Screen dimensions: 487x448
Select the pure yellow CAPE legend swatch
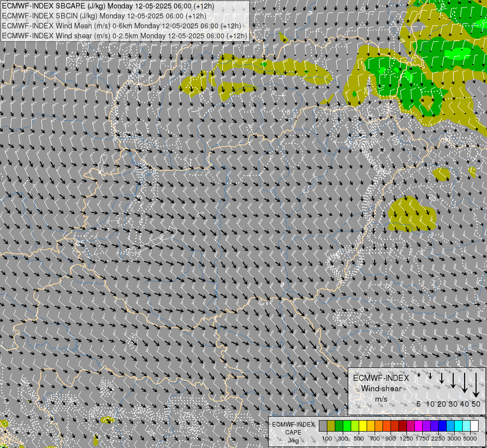363,426
